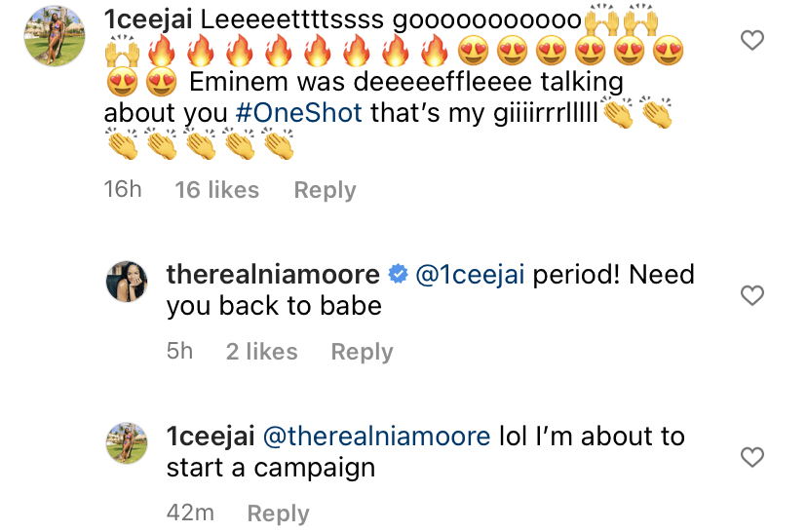Like the 'start a campaign' comment heart
Viewport: 807px width, 532px height.
pyautogui.click(x=751, y=457)
